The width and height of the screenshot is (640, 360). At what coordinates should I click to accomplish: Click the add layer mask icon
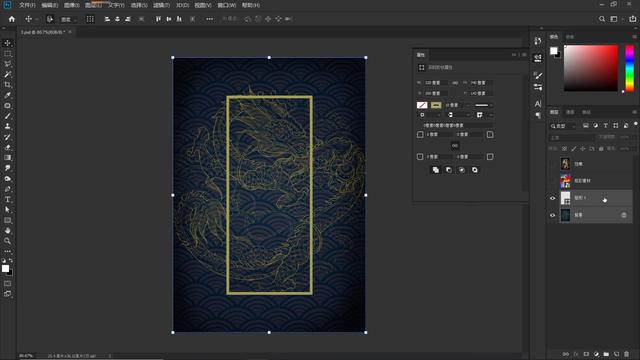[586, 354]
